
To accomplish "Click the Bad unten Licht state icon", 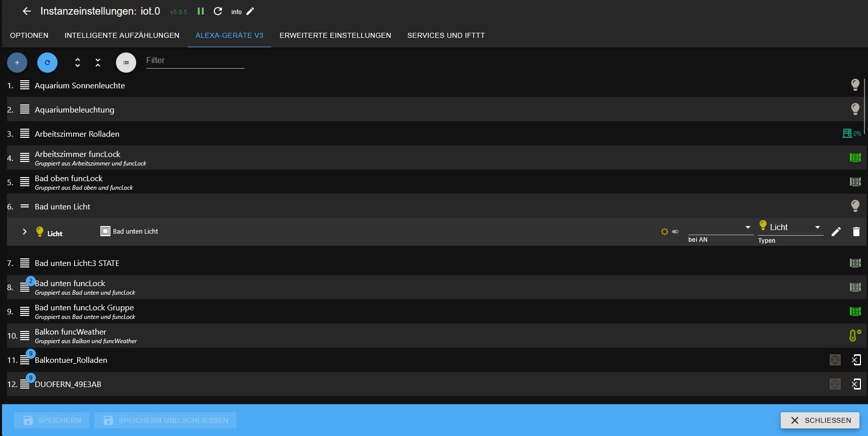I will 105,231.
